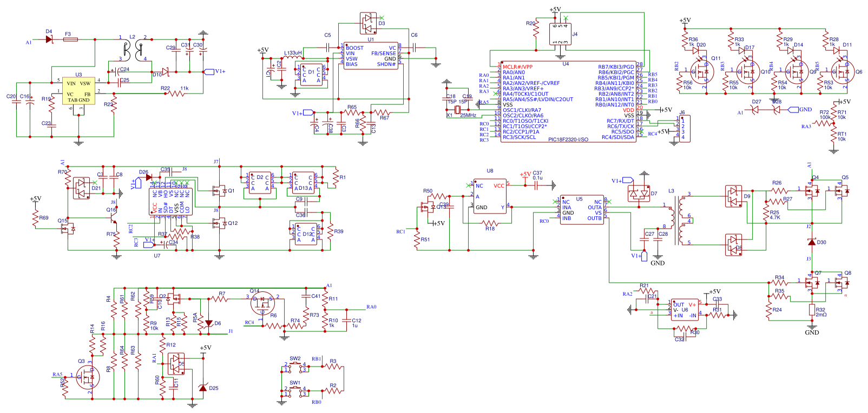Viewport: 868px width, 413px height.
Task: Click the J4 connector symbol
Action: tap(560, 34)
